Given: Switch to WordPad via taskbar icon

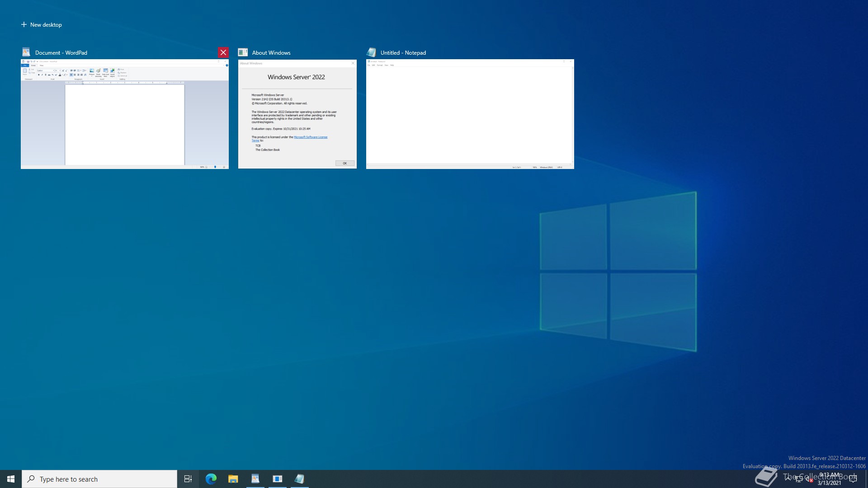Looking at the screenshot, I should tap(255, 479).
